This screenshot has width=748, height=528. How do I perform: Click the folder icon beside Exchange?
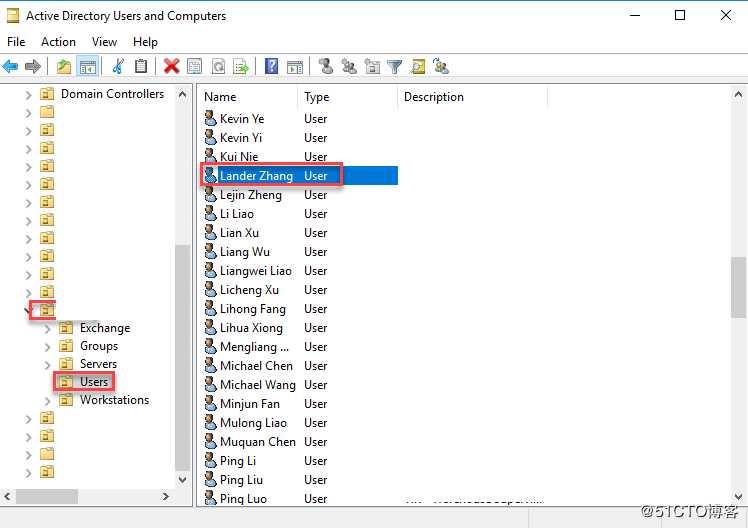coord(66,328)
